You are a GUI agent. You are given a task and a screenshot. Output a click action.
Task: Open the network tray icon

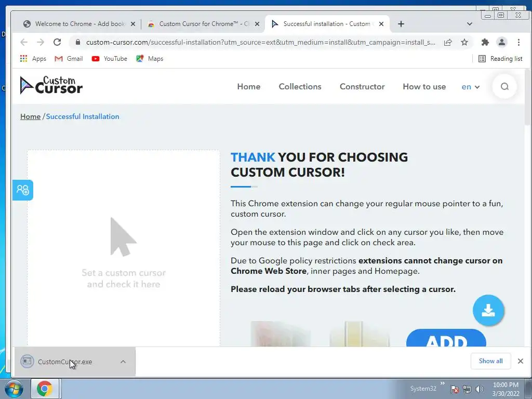pyautogui.click(x=467, y=389)
